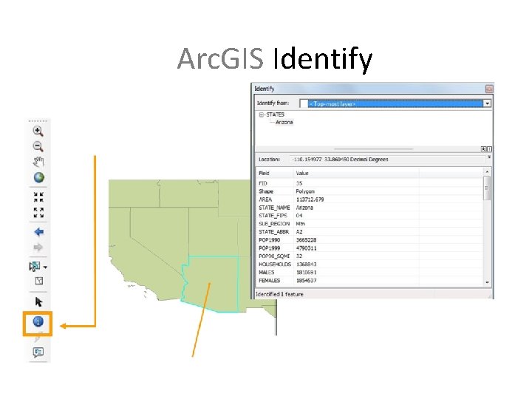This screenshot has width=532, height=399.
Task: Click the Clear Selected Features icon
Action: [x=39, y=281]
